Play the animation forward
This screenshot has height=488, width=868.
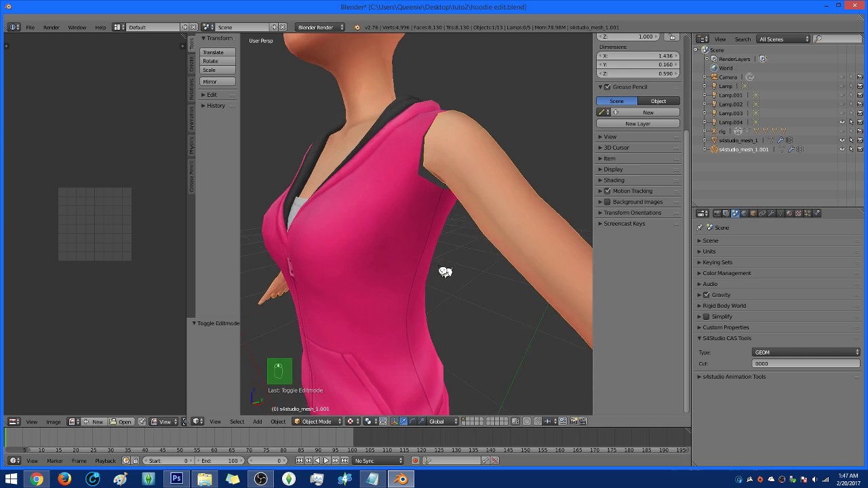coord(326,461)
